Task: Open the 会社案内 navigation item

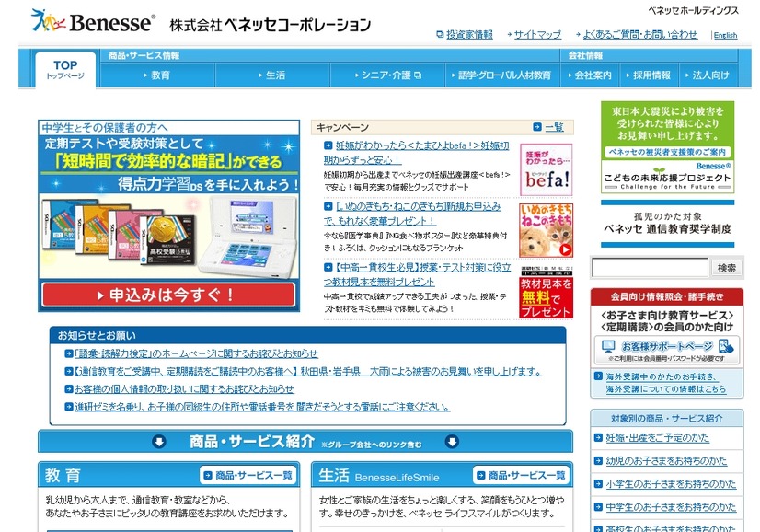Action: coord(590,75)
